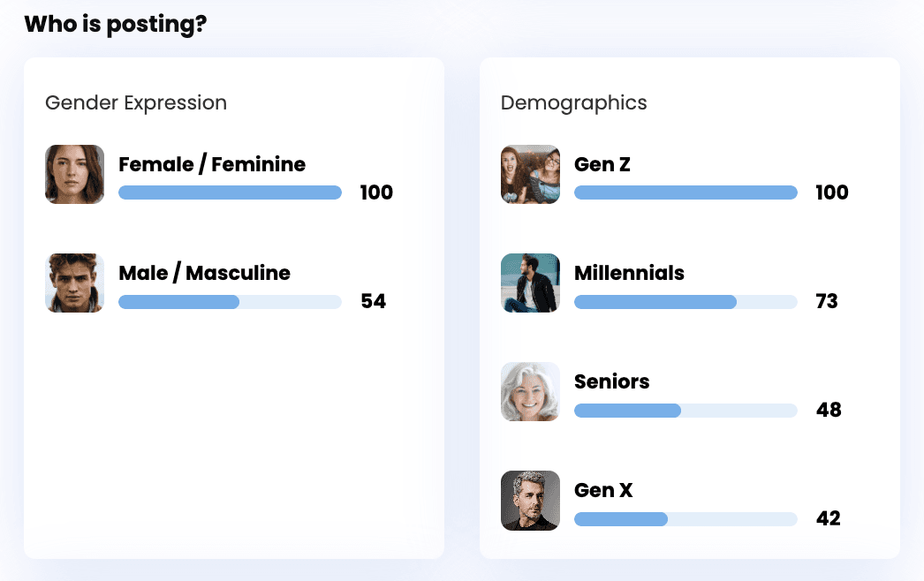The width and height of the screenshot is (924, 581).
Task: Click the Millennials progress bar
Action: pos(685,302)
